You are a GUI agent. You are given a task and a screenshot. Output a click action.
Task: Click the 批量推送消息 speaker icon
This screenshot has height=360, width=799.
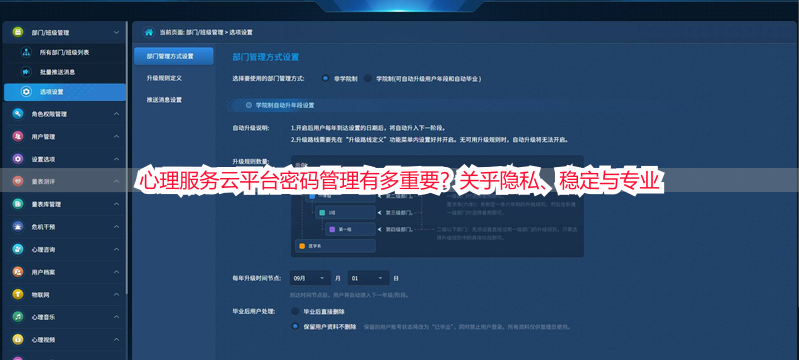(25, 72)
